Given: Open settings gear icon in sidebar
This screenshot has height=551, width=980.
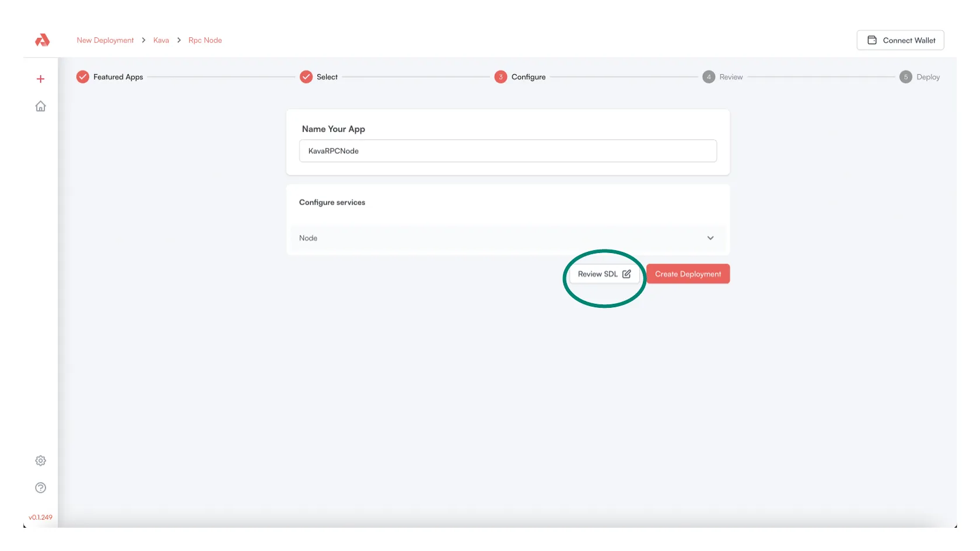Looking at the screenshot, I should (40, 461).
